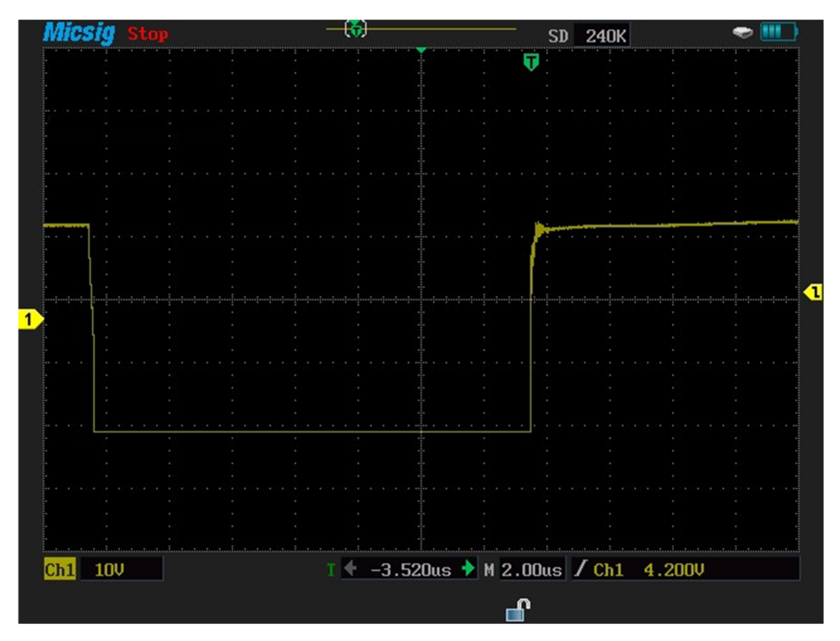Select the yellow trigger level arrow on right edge
840x641 pixels.
[x=813, y=292]
